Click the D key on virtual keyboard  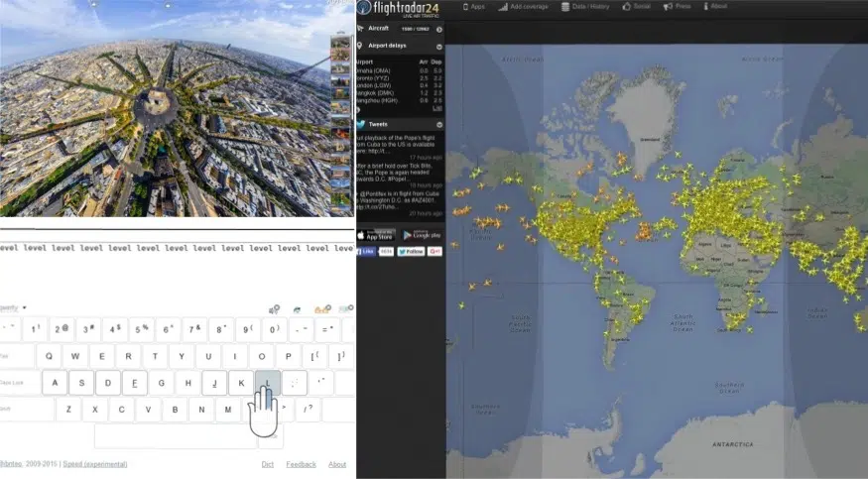108,383
